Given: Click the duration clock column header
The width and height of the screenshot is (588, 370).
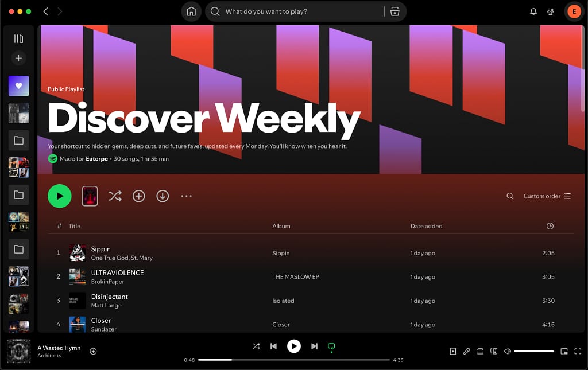Looking at the screenshot, I should coord(550,226).
